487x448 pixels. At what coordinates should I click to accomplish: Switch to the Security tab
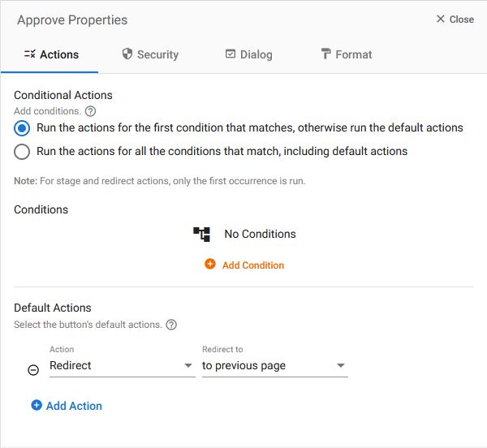(150, 54)
